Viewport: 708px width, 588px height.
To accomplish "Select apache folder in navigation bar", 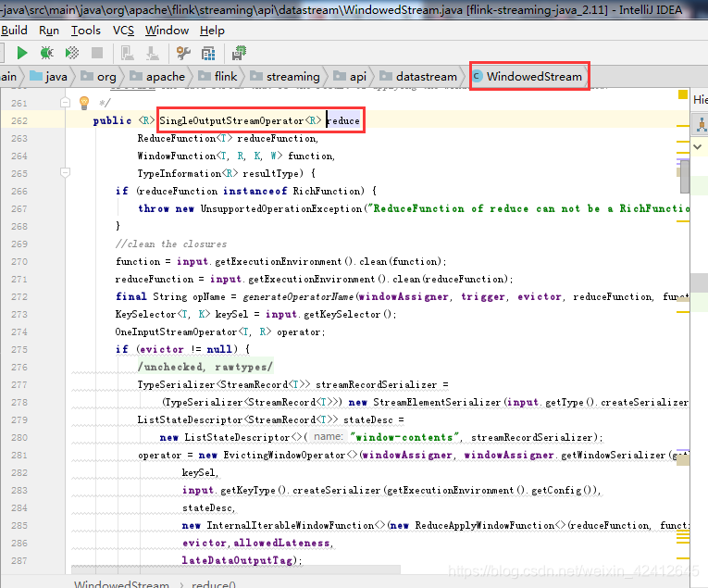I will point(157,76).
